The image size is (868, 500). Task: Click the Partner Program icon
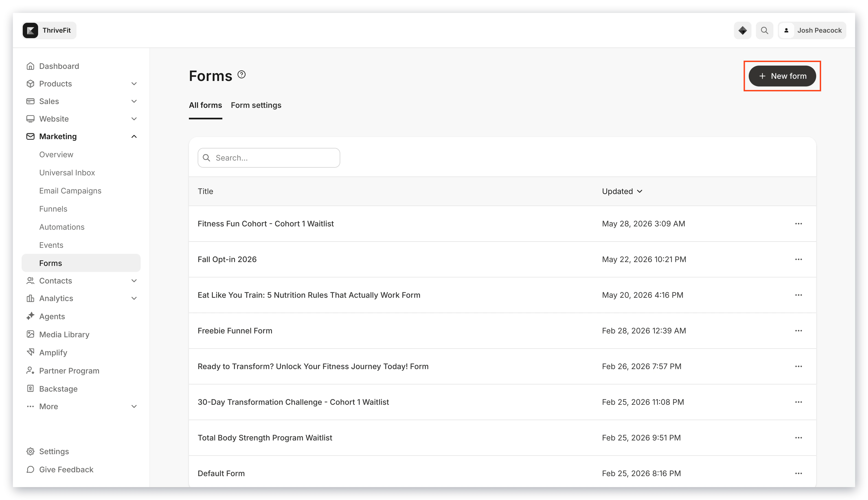click(x=30, y=370)
